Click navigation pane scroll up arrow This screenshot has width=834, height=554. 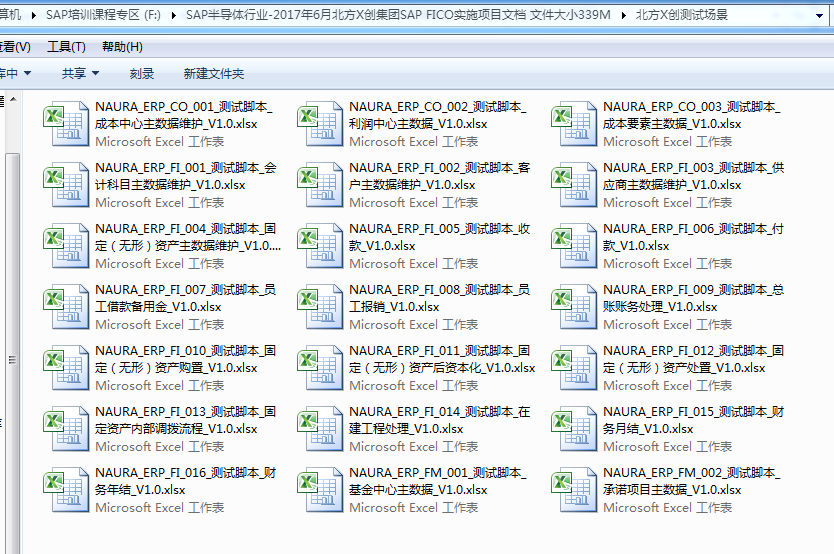(13, 99)
